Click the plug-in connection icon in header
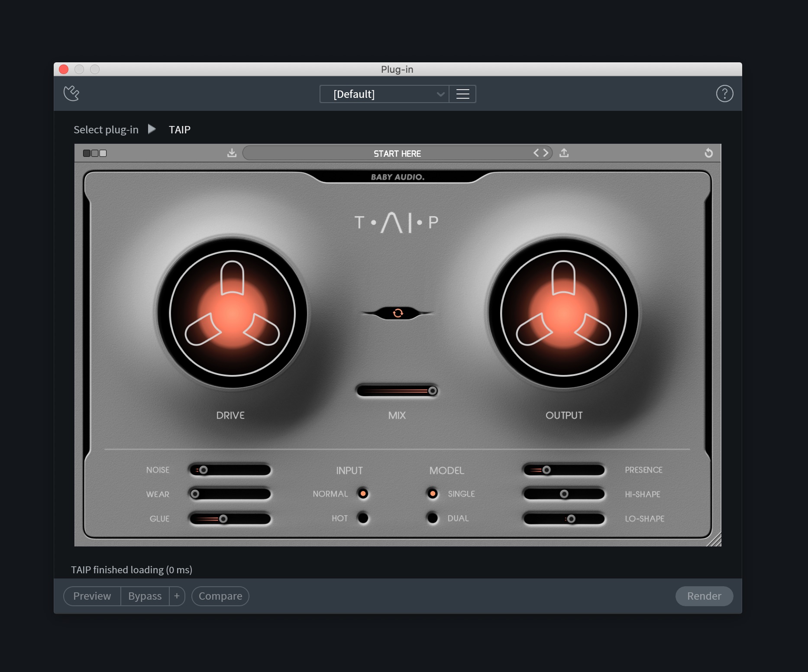The image size is (808, 672). coord(71,93)
